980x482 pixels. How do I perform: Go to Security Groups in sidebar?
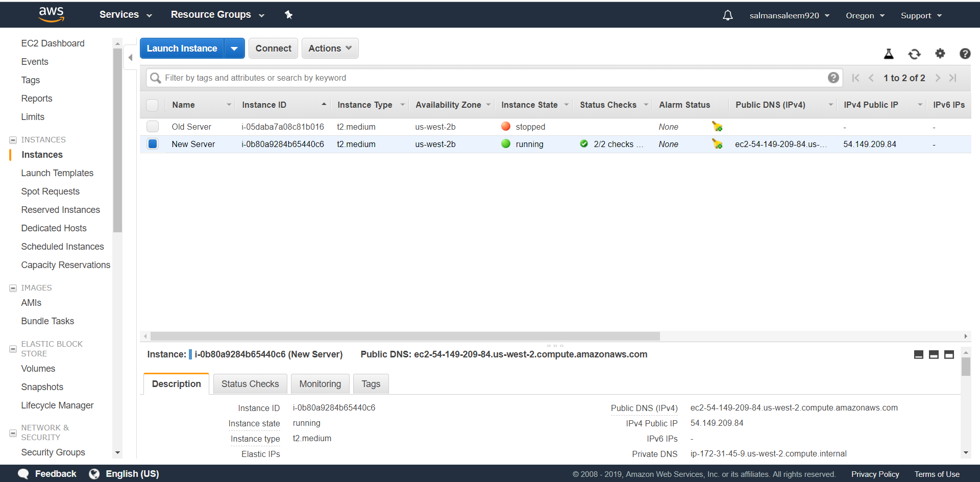click(53, 452)
